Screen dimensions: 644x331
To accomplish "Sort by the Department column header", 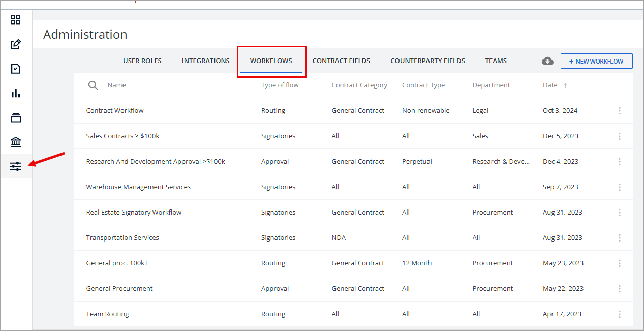I will pos(491,85).
